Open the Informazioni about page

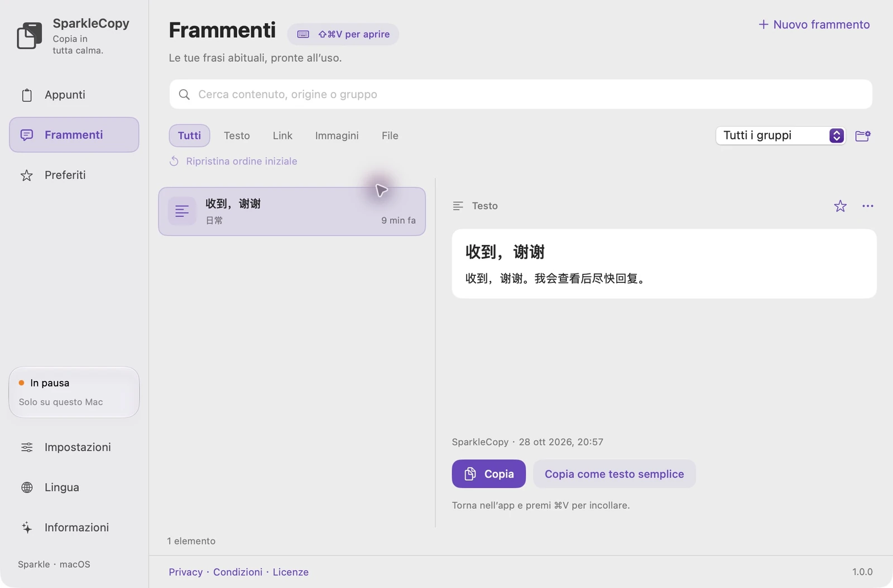pyautogui.click(x=74, y=528)
